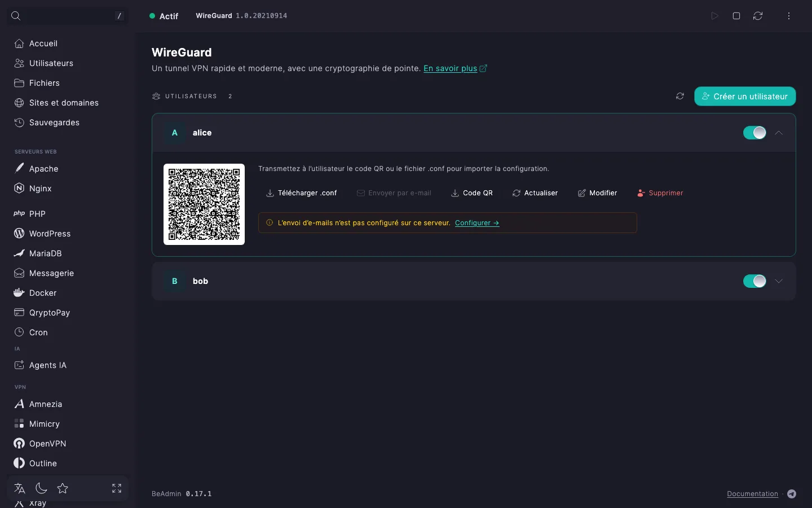
Task: Collapse the alice user panel
Action: coord(779,133)
